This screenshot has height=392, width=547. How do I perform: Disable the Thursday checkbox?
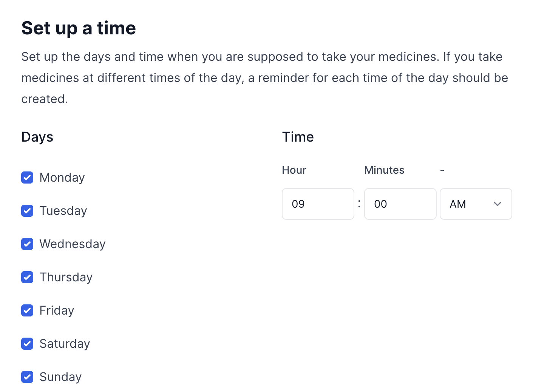pos(27,277)
